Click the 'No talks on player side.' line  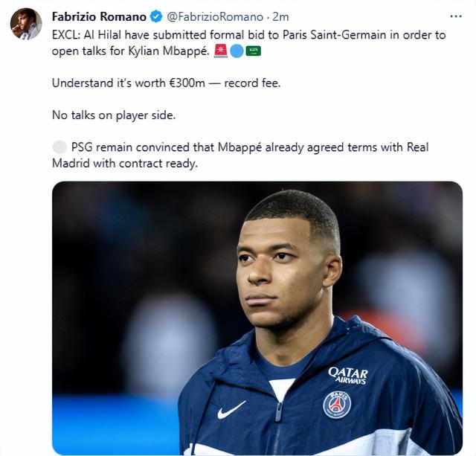tap(114, 115)
